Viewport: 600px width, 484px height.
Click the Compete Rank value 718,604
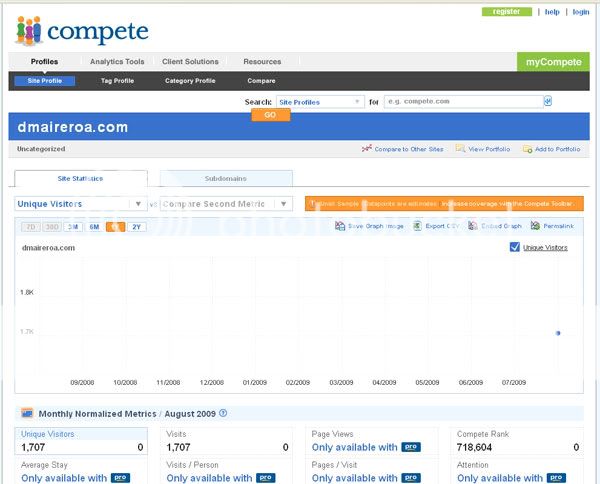(474, 447)
